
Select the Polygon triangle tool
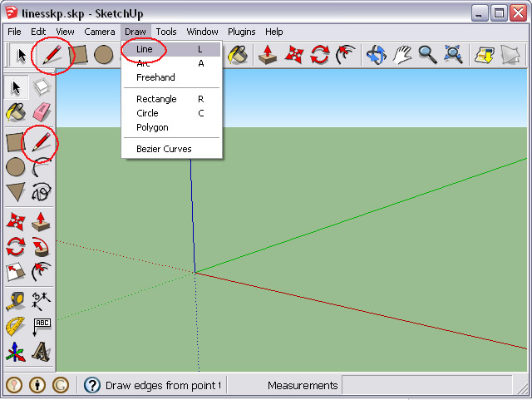click(16, 192)
